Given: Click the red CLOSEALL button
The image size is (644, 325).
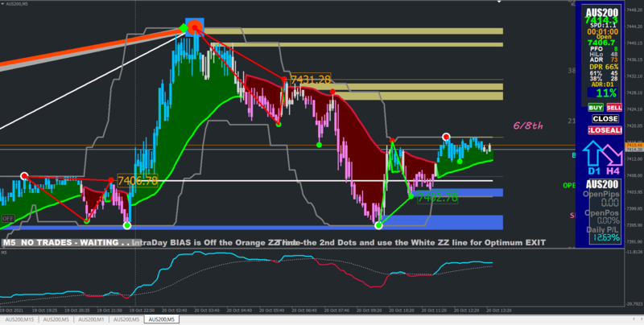Looking at the screenshot, I should [605, 130].
